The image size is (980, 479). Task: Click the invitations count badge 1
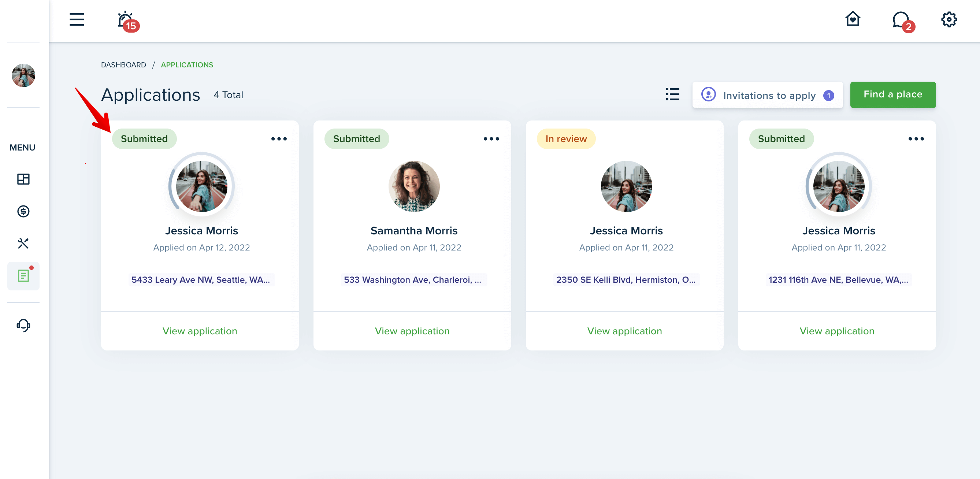click(x=829, y=96)
